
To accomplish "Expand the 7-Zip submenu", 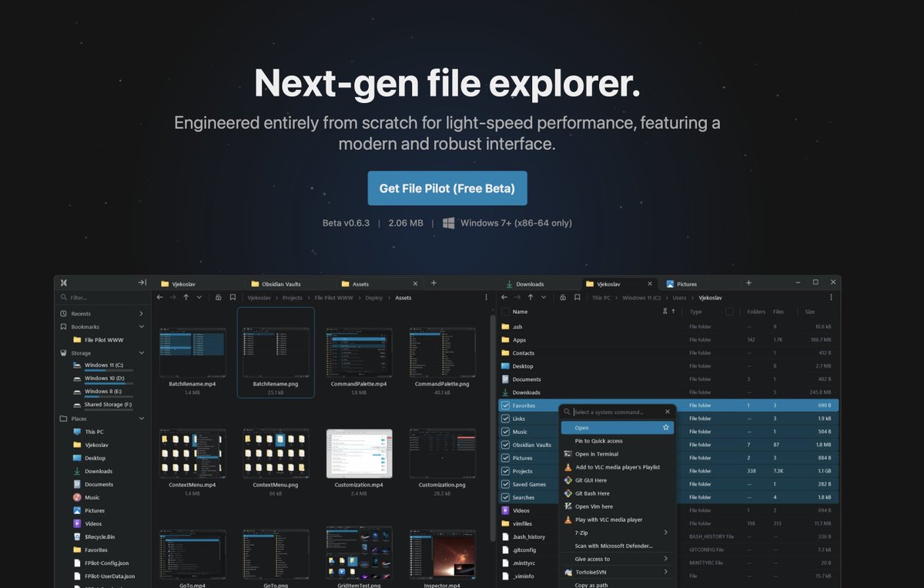I will [665, 533].
